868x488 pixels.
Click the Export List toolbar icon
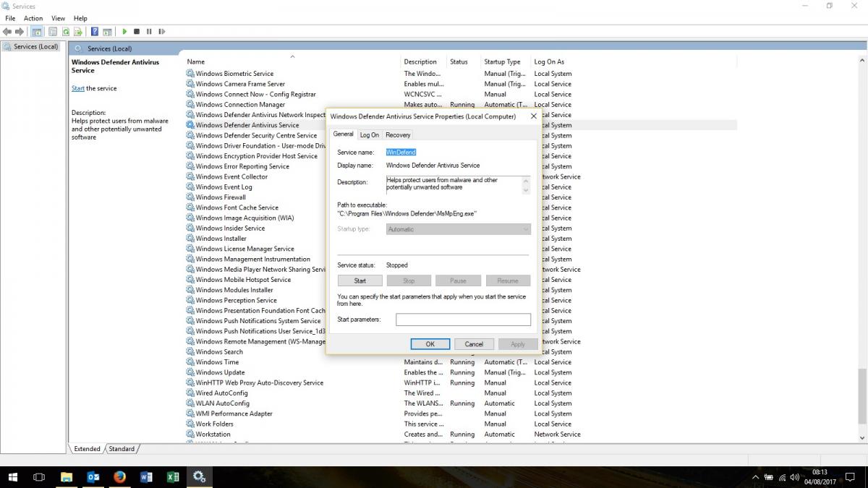click(x=77, y=32)
